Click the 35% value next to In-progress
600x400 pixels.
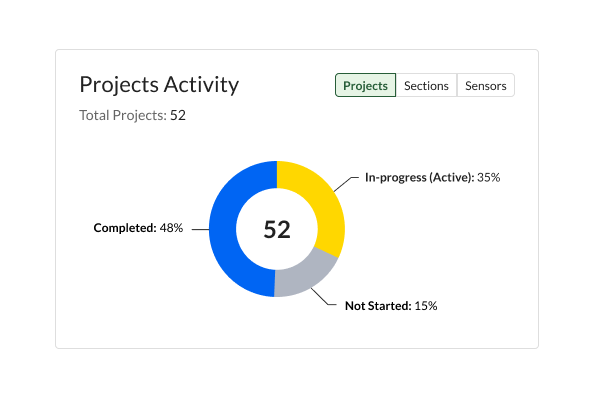coord(489,178)
